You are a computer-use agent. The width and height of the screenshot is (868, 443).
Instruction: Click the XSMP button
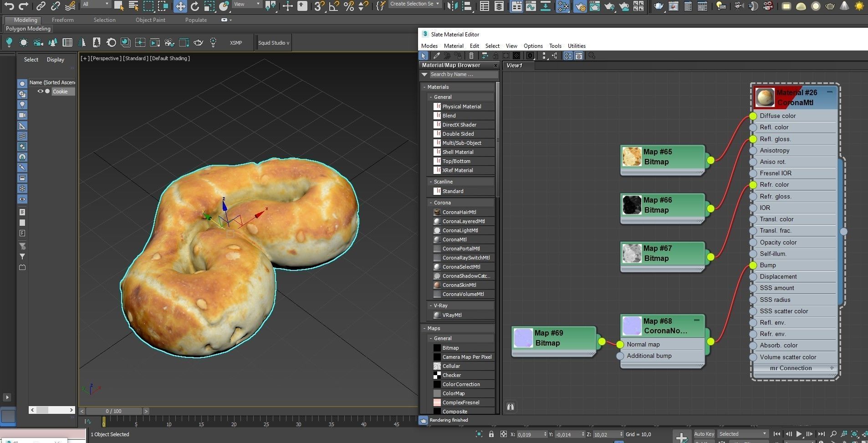tap(236, 43)
